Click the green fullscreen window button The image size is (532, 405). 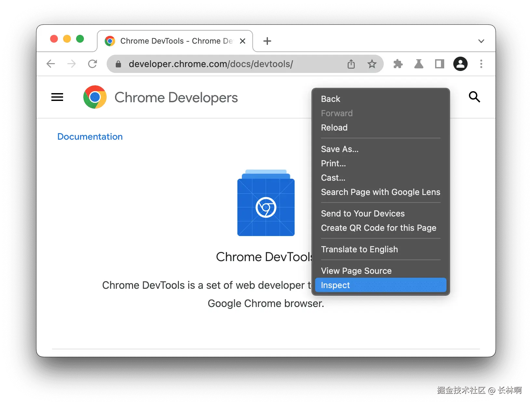[x=80, y=39]
